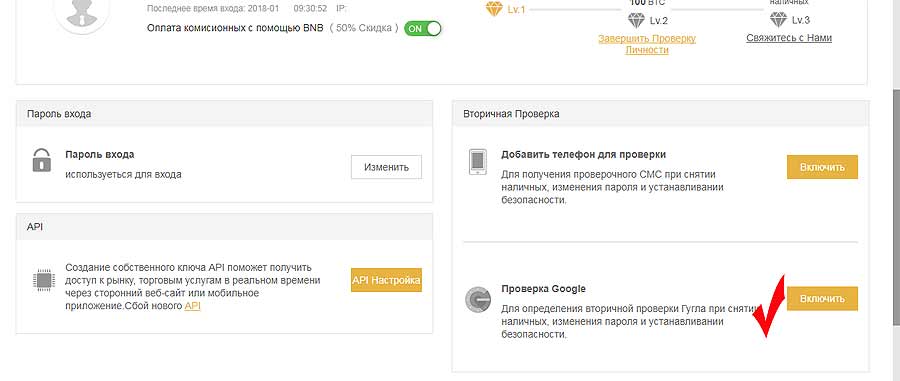Viewport: 900px width, 381px height.
Task: Click the Вторичная Проверка section header
Action: (x=661, y=114)
